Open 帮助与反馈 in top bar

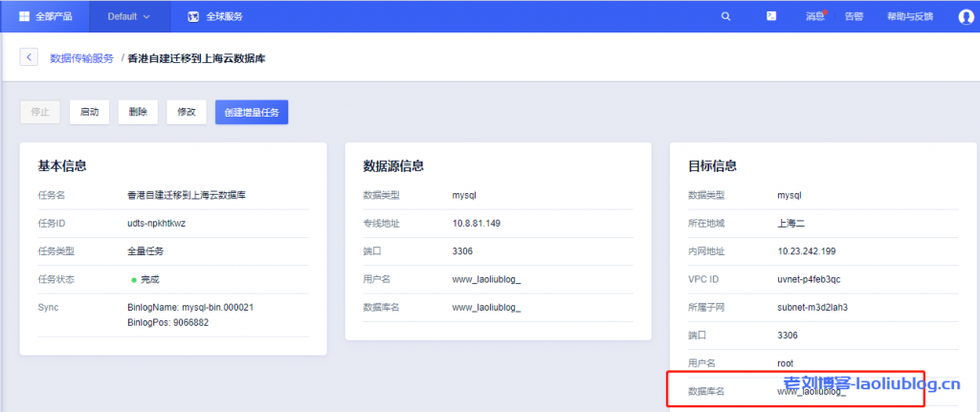pos(909,16)
